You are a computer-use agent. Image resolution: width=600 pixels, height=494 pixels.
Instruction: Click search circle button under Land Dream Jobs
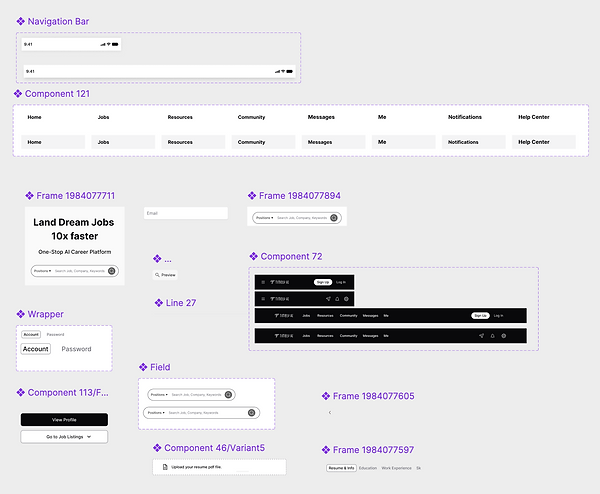pyautogui.click(x=111, y=271)
